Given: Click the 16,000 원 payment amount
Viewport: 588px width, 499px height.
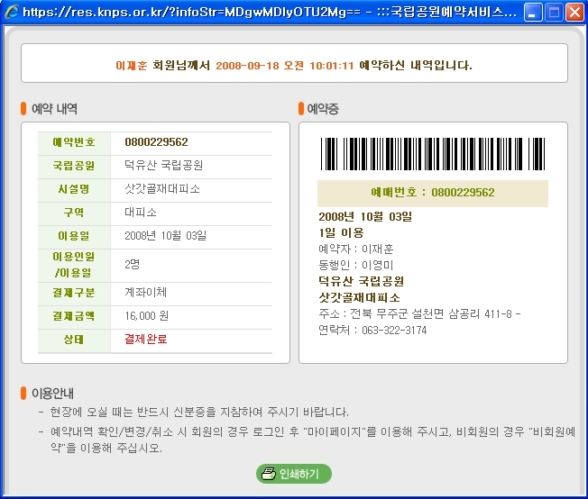Looking at the screenshot, I should [x=147, y=316].
